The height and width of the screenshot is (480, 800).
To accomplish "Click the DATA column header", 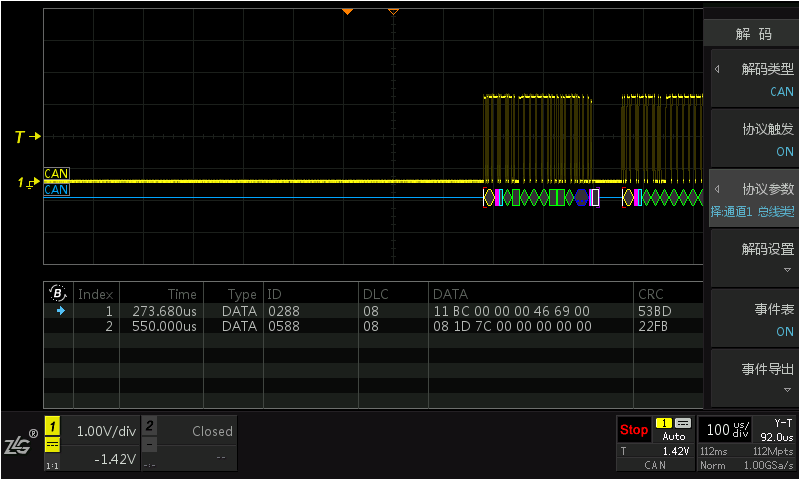I will tap(451, 294).
